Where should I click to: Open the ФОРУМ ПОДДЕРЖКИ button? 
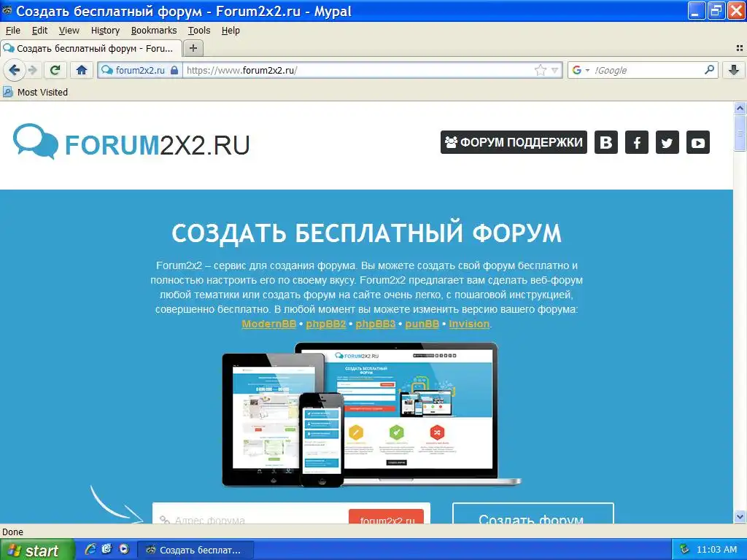click(514, 142)
